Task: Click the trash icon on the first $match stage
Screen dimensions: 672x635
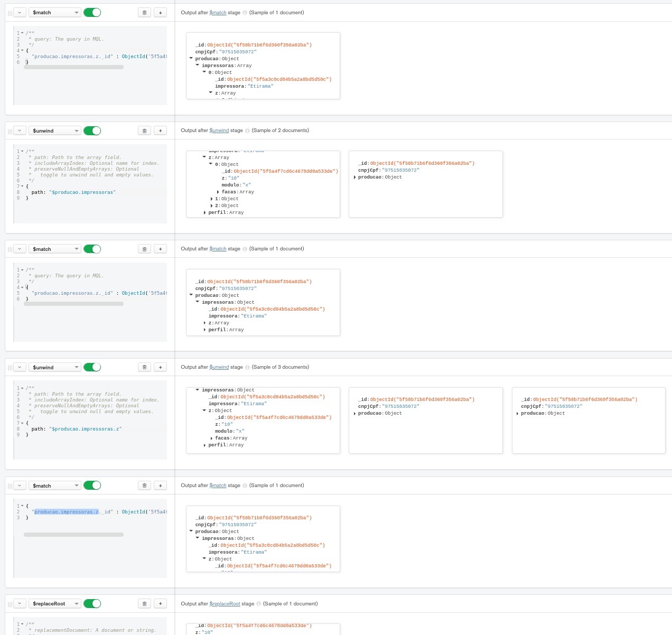Action: [144, 13]
